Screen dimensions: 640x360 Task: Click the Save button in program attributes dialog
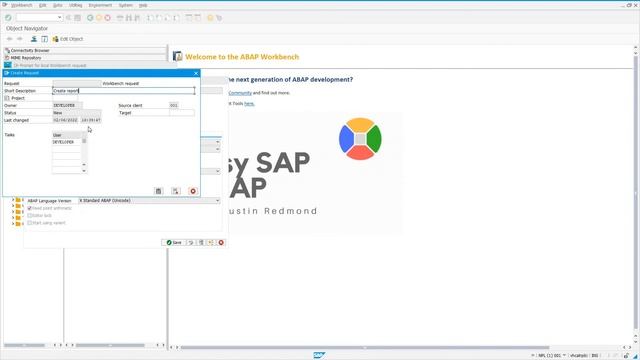point(174,242)
